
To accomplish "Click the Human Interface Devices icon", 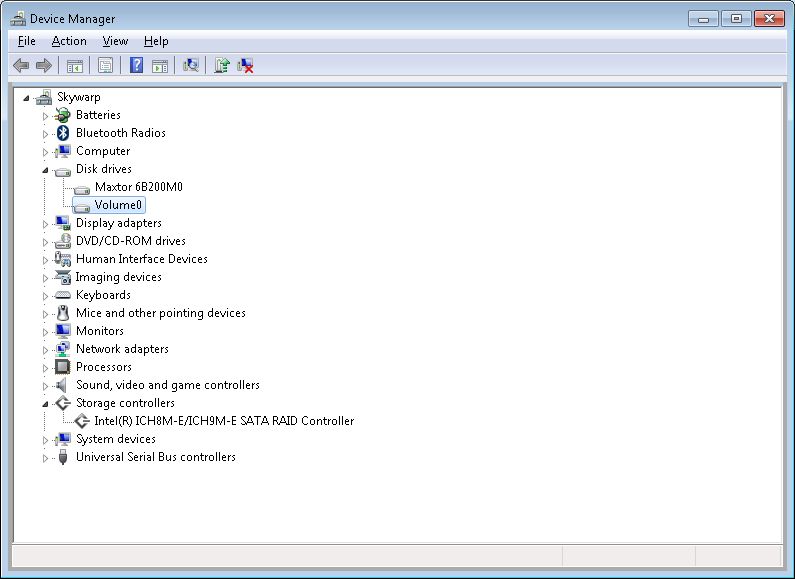I will click(x=63, y=259).
